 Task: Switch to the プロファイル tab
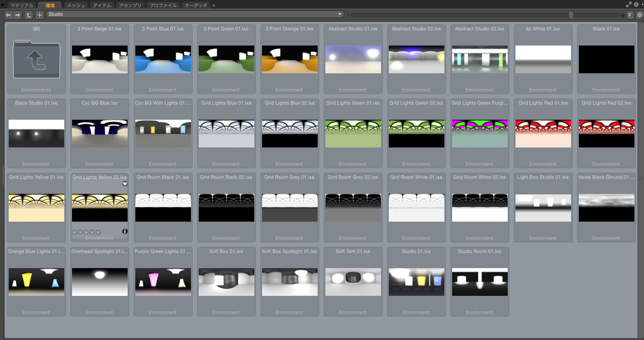pyautogui.click(x=164, y=5)
